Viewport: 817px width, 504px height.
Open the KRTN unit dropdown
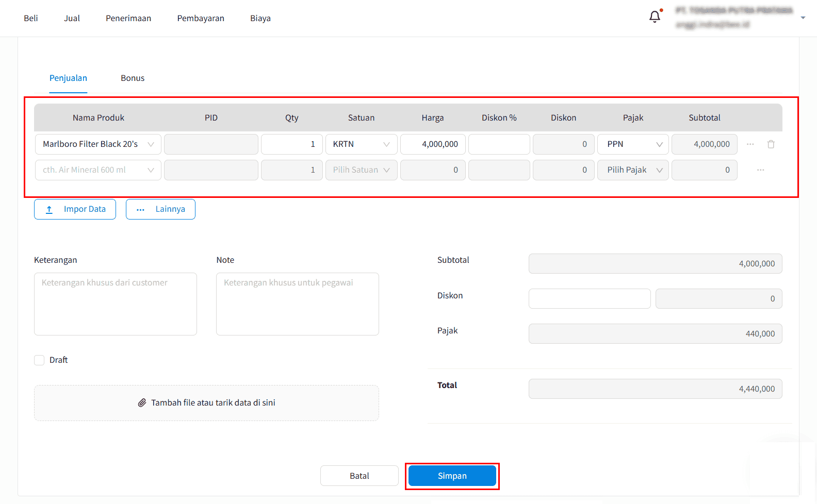pos(361,144)
